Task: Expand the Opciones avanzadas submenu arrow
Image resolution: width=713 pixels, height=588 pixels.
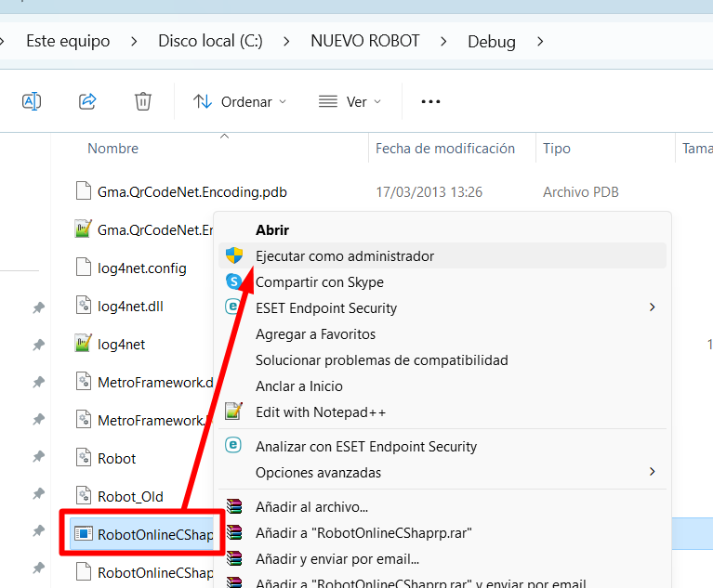Action: (653, 472)
